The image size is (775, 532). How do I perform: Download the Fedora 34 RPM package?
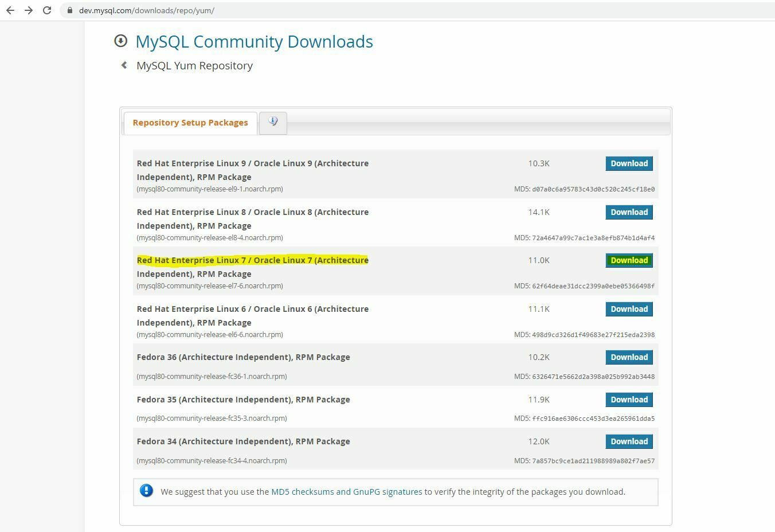click(x=629, y=441)
